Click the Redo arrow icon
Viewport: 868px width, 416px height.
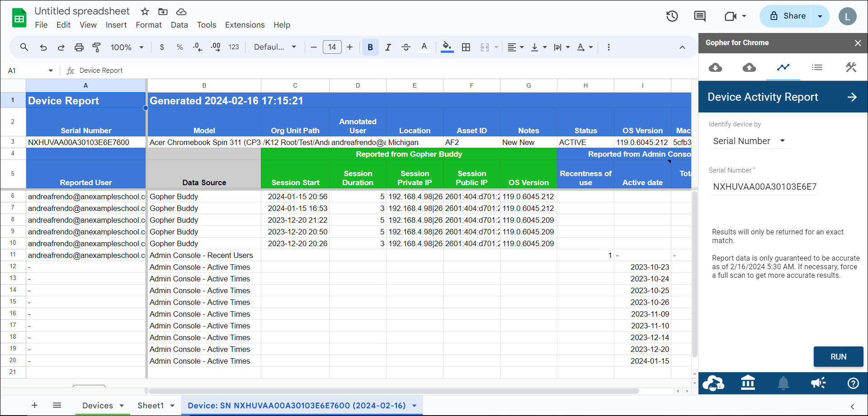[x=61, y=47]
